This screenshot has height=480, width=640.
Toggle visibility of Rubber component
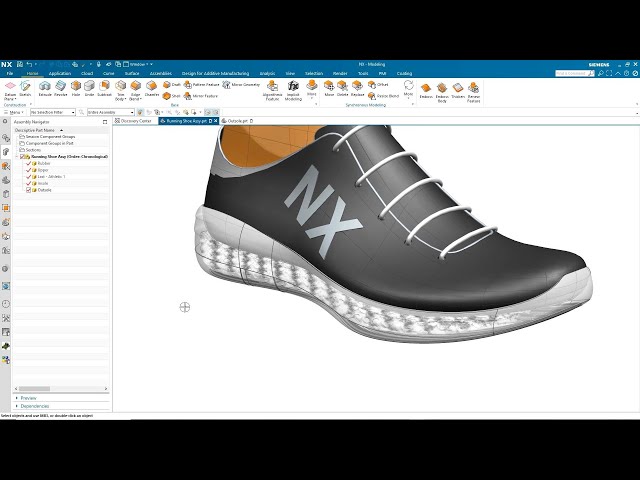[x=29, y=163]
